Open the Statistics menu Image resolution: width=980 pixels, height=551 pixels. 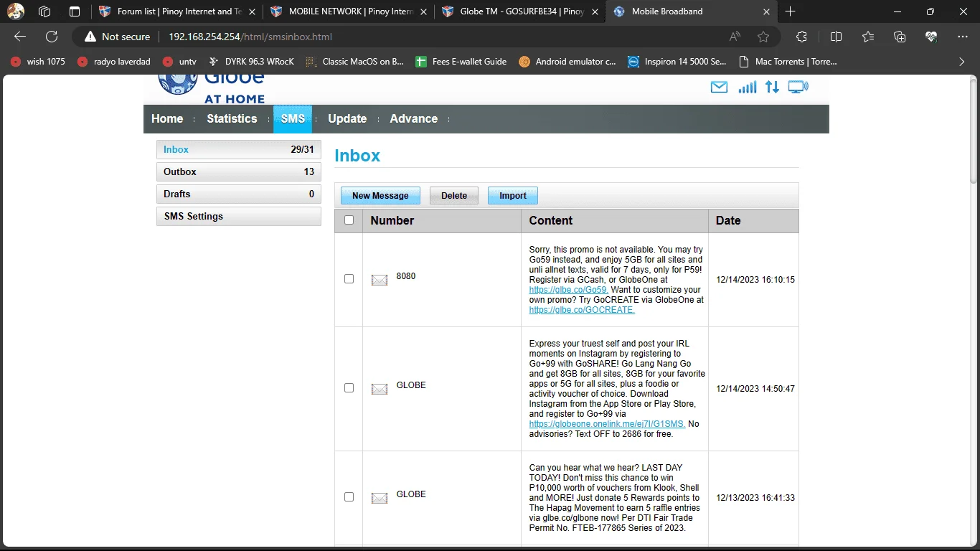pos(232,119)
